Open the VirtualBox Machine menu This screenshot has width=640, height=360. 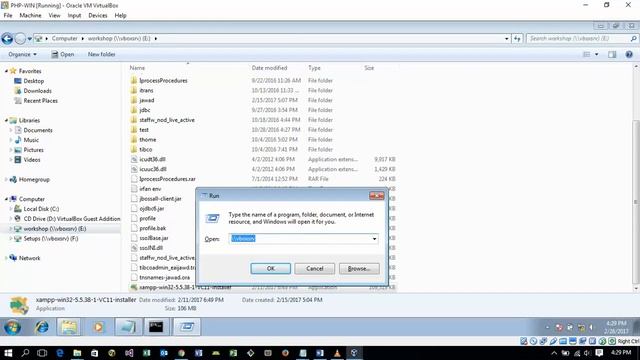pos(30,16)
